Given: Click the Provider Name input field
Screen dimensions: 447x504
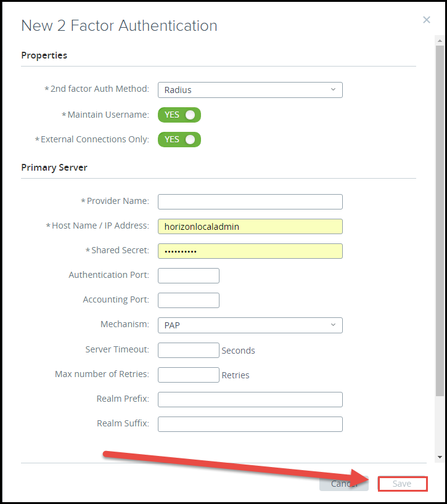Looking at the screenshot, I should point(250,201).
